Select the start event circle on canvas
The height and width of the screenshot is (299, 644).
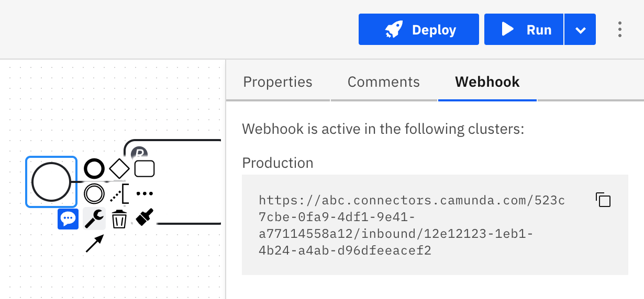51,182
